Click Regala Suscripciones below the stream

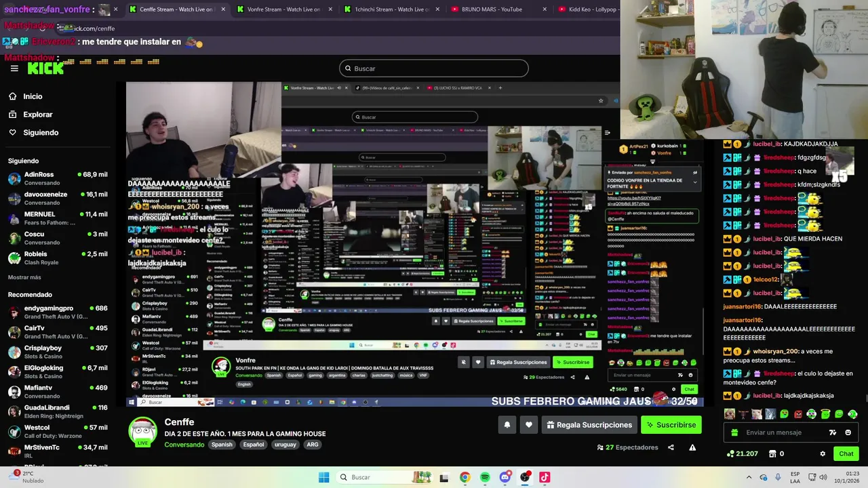pyautogui.click(x=589, y=425)
